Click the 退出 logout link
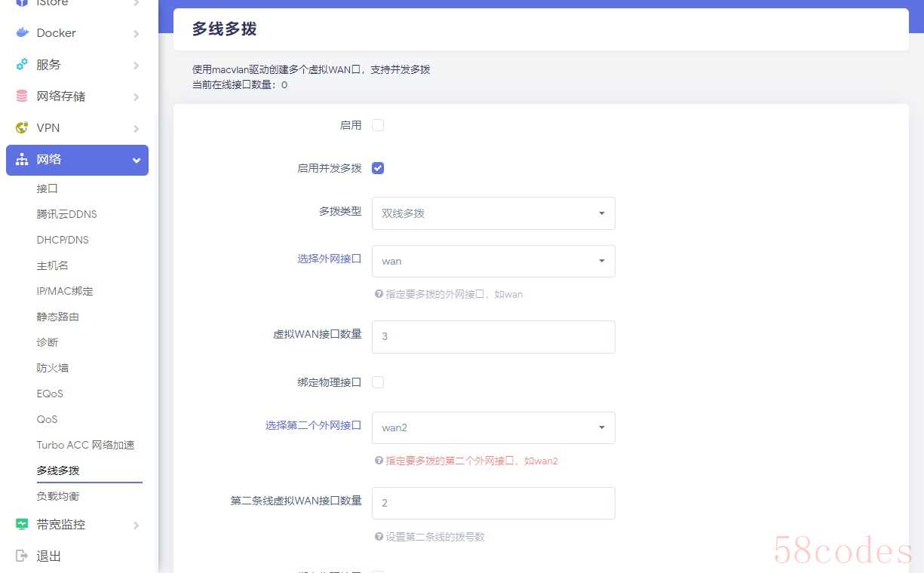The height and width of the screenshot is (573, 924). pyautogui.click(x=48, y=556)
